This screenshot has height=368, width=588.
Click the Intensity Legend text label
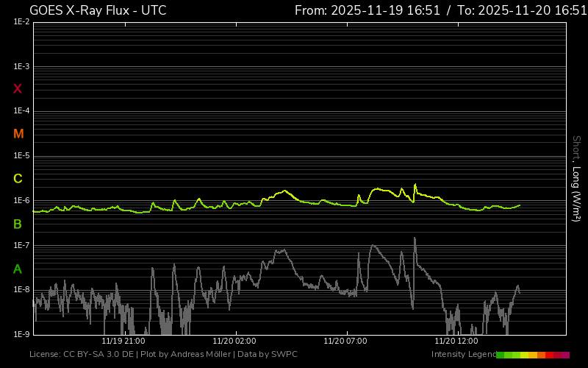tap(463, 355)
